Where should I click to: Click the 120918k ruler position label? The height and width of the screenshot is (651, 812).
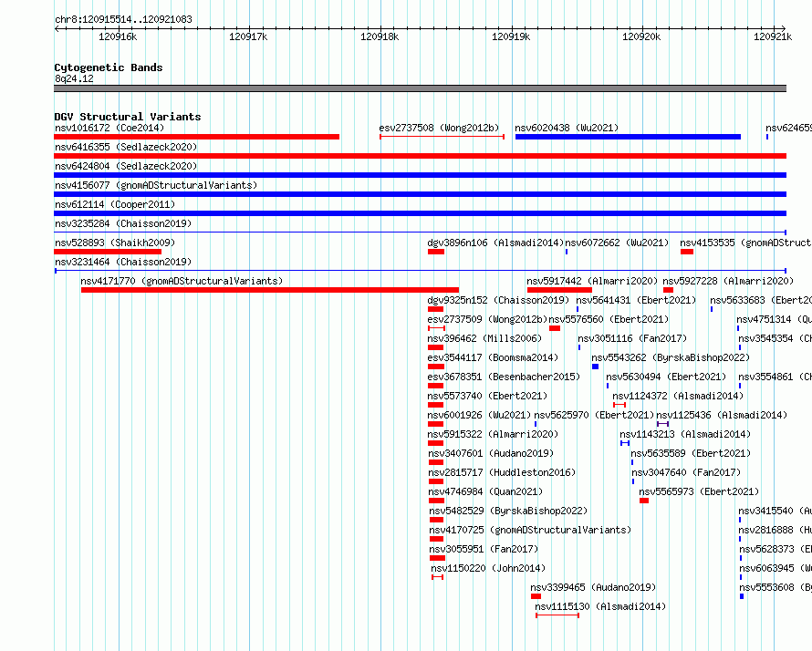(x=380, y=36)
